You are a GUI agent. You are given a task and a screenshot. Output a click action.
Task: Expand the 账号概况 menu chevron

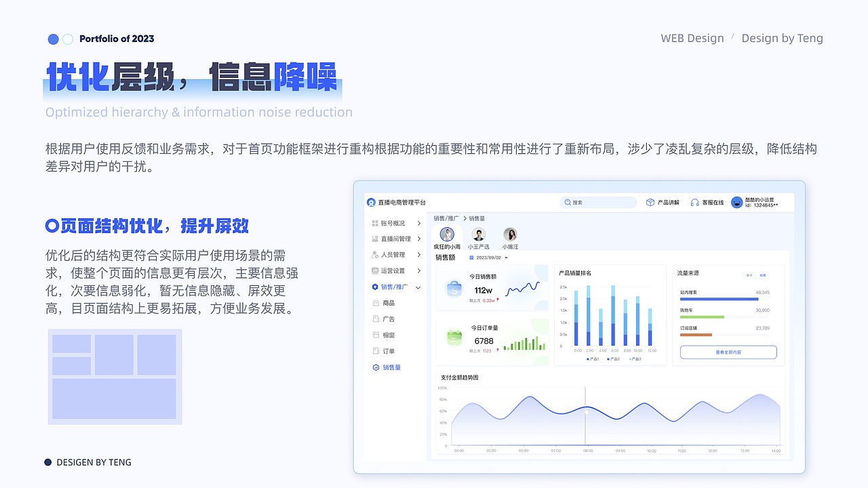point(419,223)
